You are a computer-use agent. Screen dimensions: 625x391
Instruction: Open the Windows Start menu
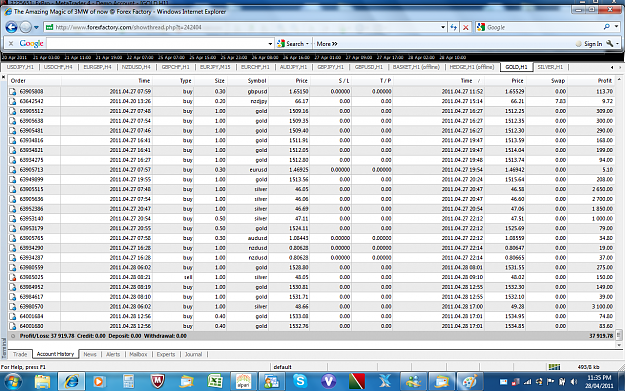pos(13,381)
